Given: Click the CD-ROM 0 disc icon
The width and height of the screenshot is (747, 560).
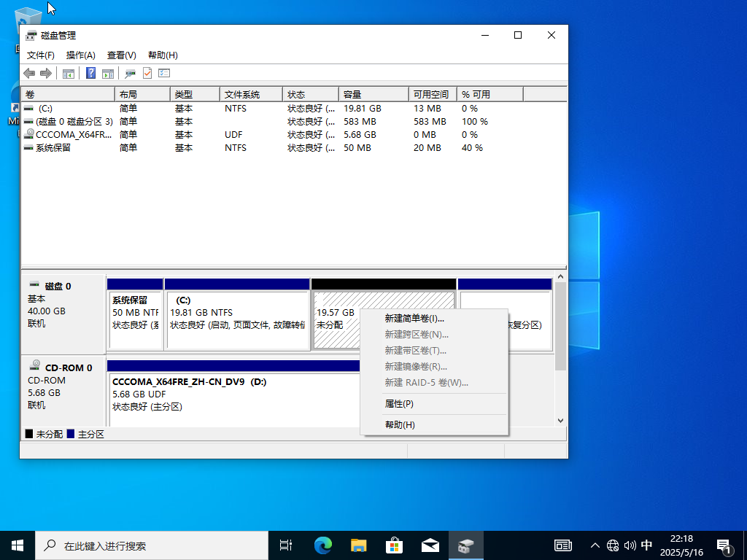Looking at the screenshot, I should click(35, 366).
